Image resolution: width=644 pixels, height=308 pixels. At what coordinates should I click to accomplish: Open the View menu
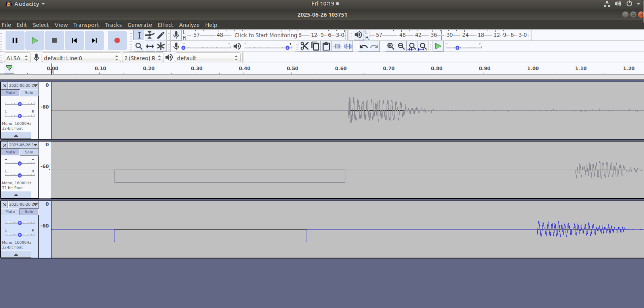(61, 25)
